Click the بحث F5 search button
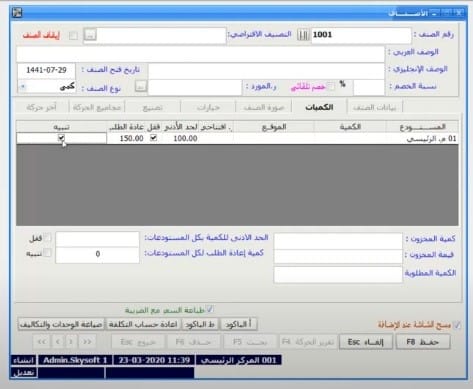Image resolution: width=473 pixels, height=389 pixels. point(250,342)
